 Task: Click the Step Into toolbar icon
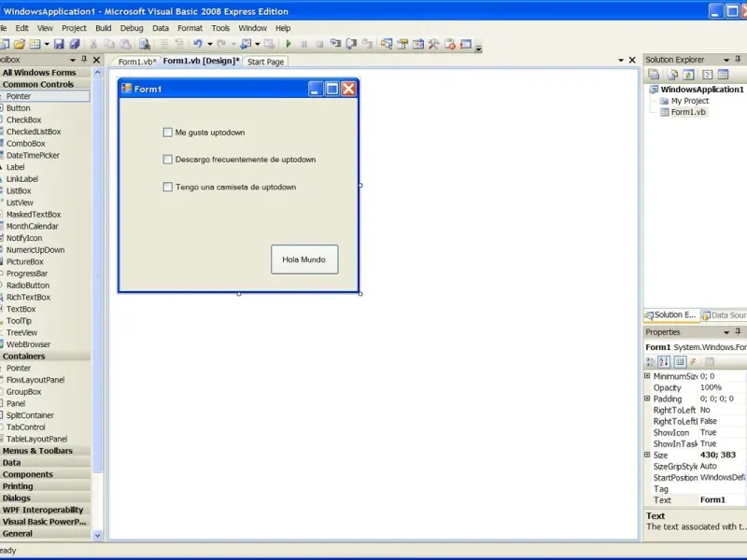tap(335, 44)
